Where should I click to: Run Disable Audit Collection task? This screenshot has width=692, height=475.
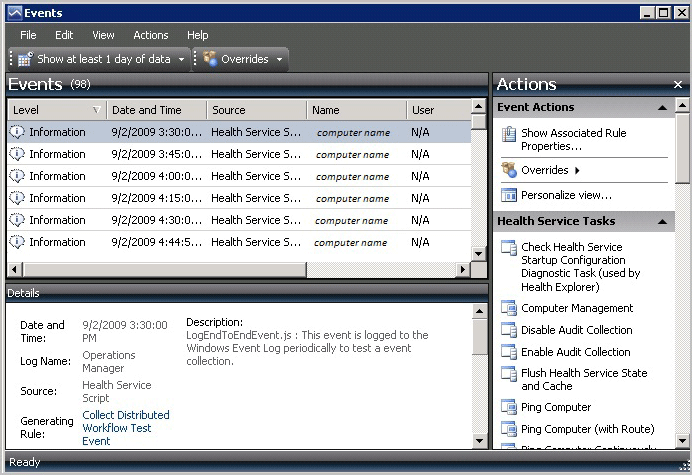(x=576, y=330)
